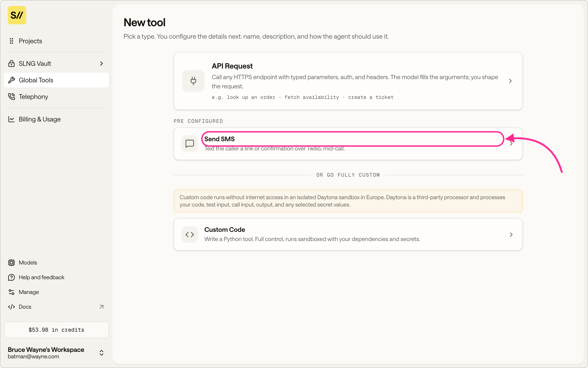Click the API Request card chevron
Viewport: 588px width, 368px height.
pos(510,81)
